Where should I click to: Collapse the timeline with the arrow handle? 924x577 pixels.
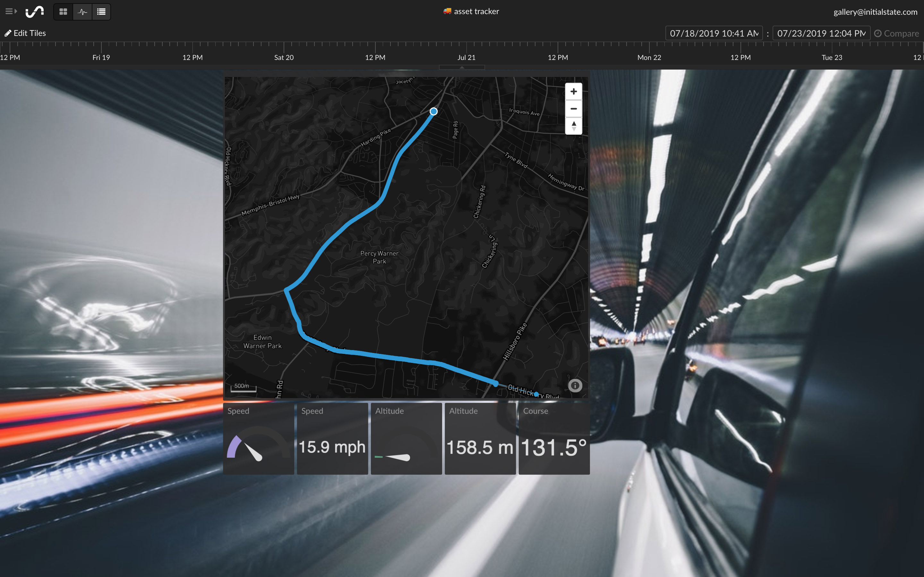click(462, 67)
